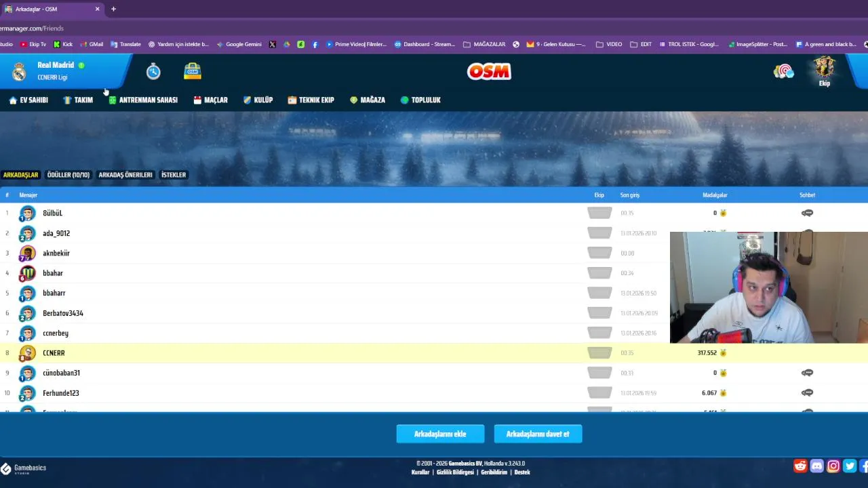Viewport: 868px width, 488px height.
Task: Click BülbüL's manager avatar
Action: point(27,213)
